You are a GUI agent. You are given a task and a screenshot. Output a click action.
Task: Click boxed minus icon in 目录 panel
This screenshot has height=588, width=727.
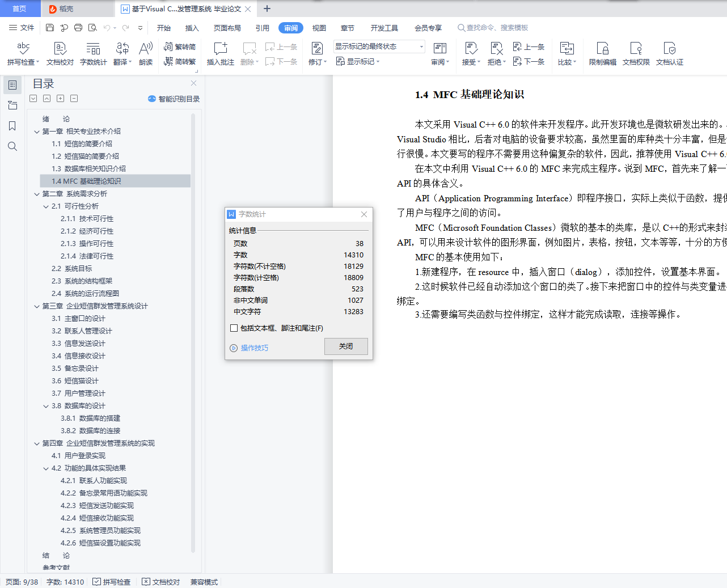74,98
